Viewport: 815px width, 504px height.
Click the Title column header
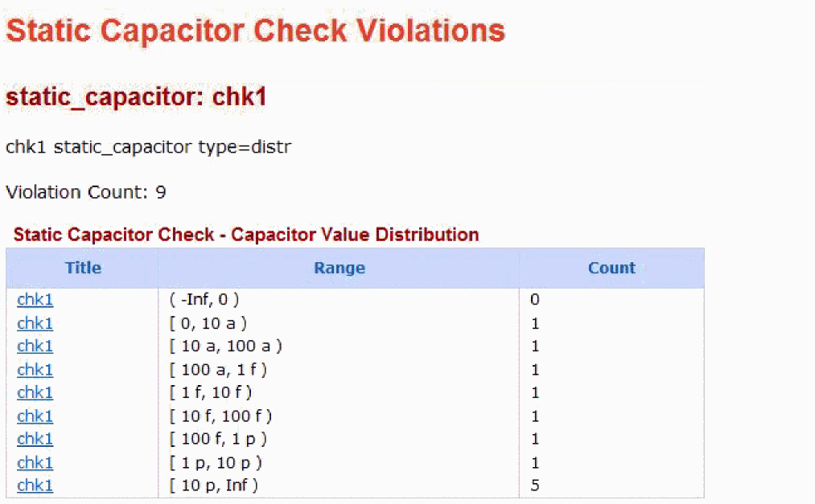coord(83,268)
